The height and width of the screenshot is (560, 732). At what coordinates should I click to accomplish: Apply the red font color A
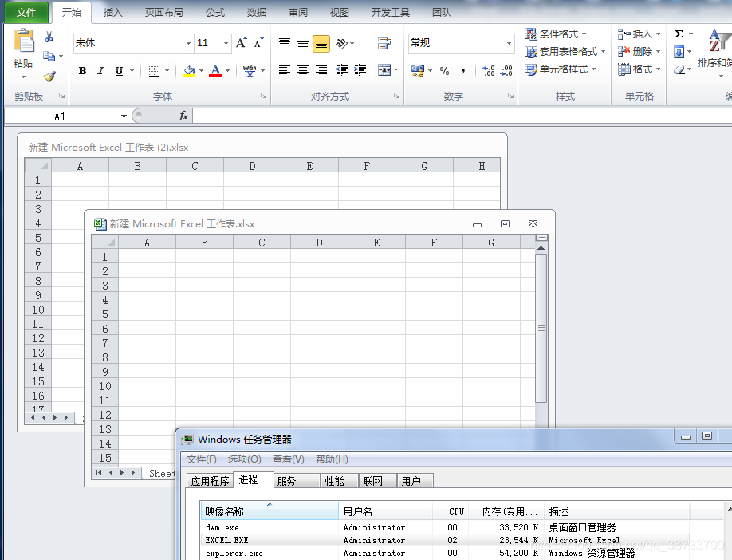click(x=215, y=70)
